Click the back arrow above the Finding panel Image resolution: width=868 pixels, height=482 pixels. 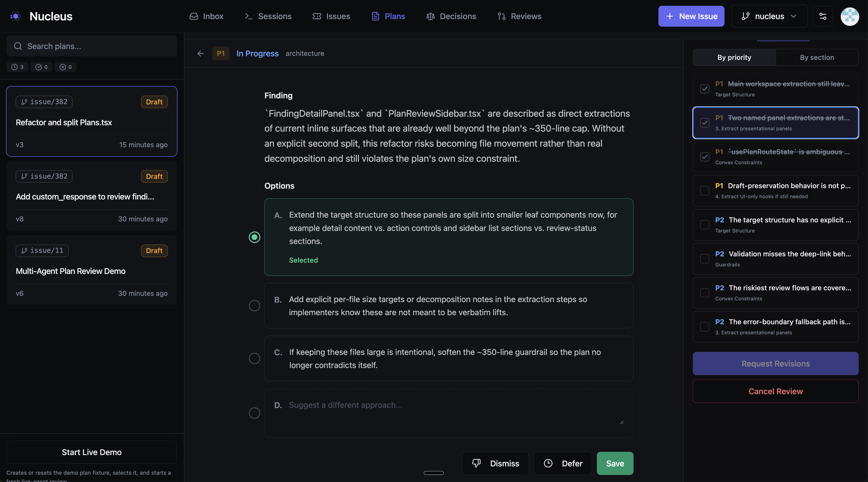(x=201, y=53)
